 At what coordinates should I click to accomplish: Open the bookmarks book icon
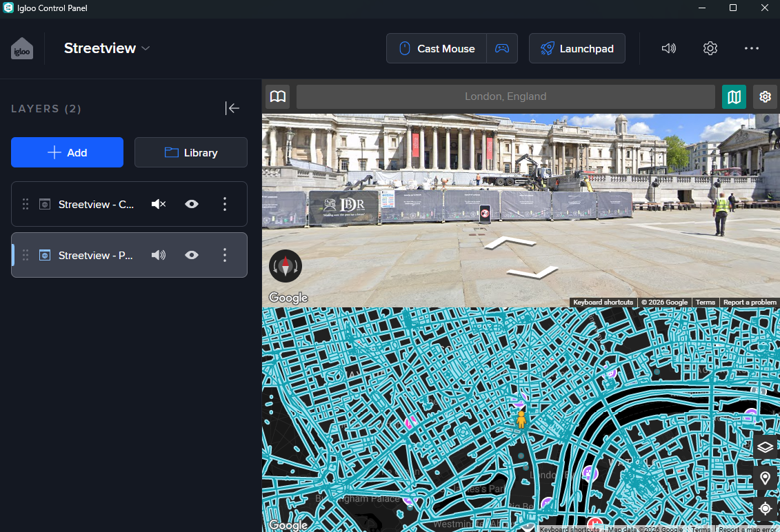click(278, 96)
